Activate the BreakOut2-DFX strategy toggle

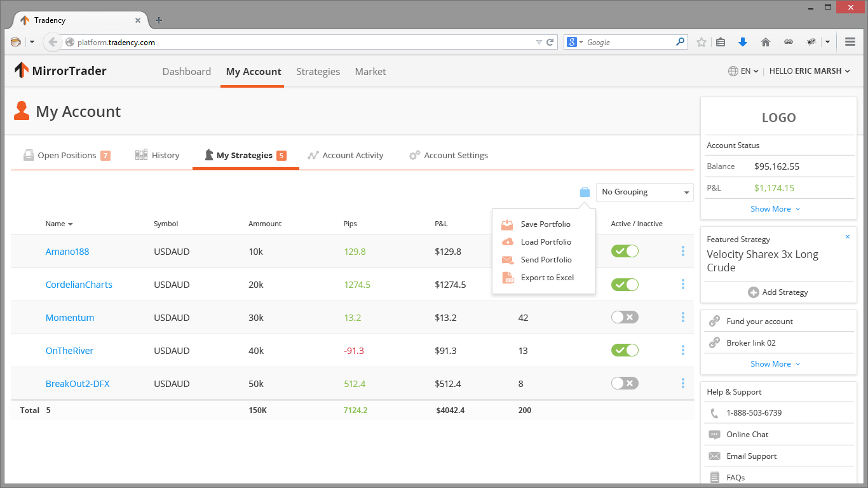click(625, 383)
